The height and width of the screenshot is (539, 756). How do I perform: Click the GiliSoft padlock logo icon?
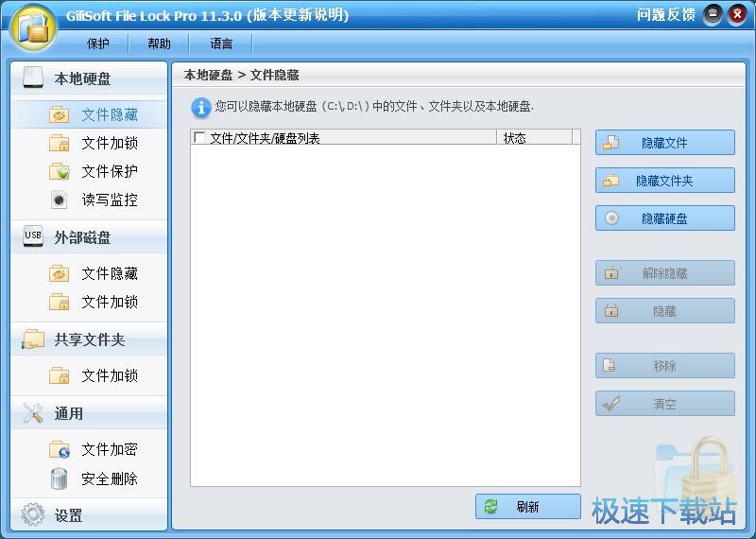33,27
